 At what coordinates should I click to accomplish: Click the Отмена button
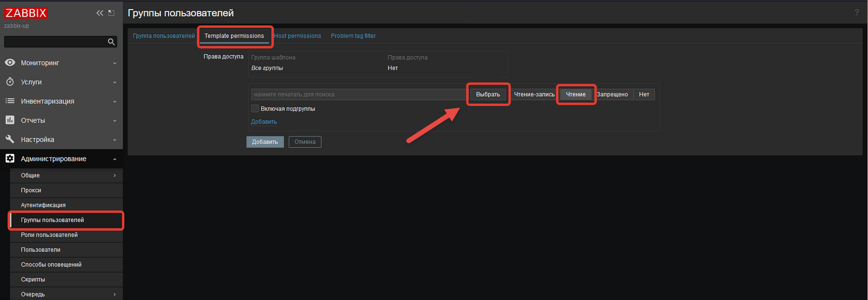tap(305, 142)
